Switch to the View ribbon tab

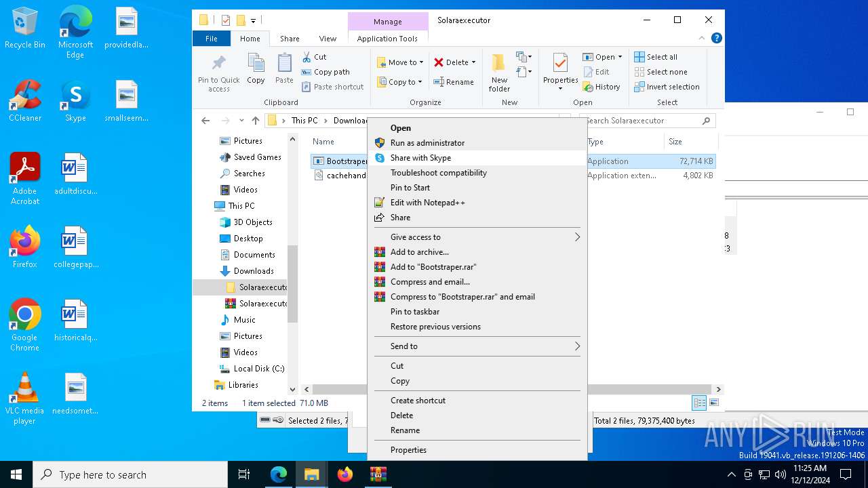pos(328,39)
